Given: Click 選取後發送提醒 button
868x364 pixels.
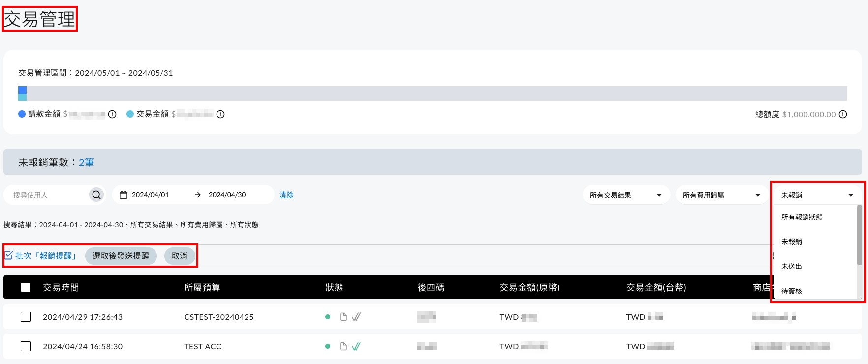Looking at the screenshot, I should click(121, 256).
